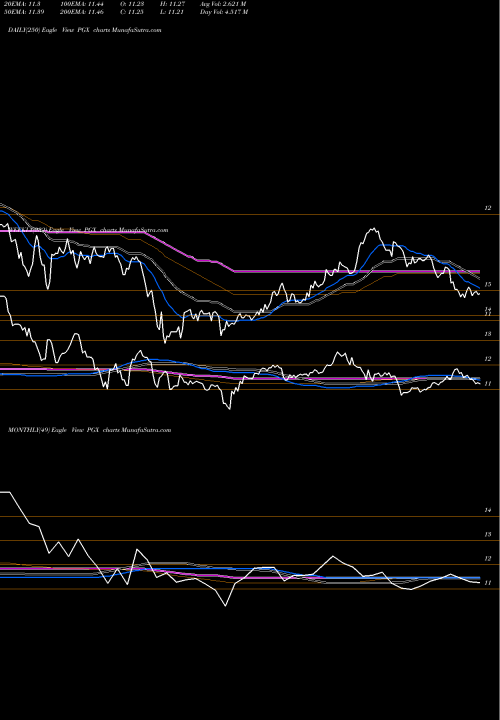Select the high price 'H:' value
The image size is (500, 720).
point(172,4)
